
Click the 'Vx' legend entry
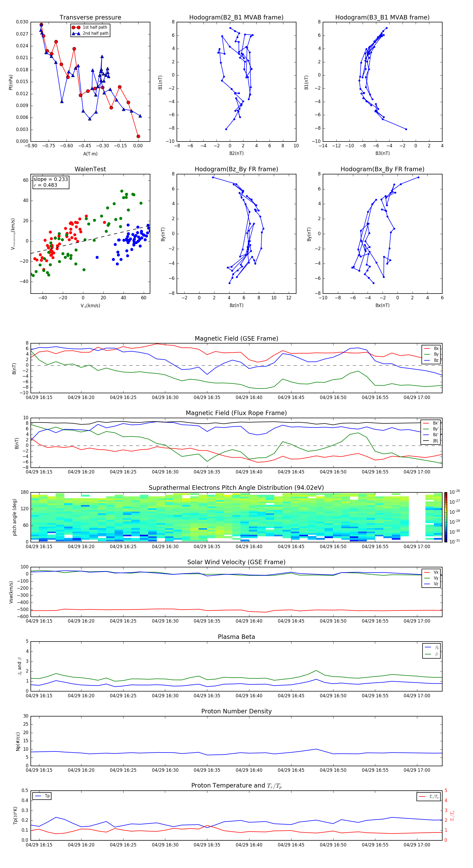pos(431,572)
